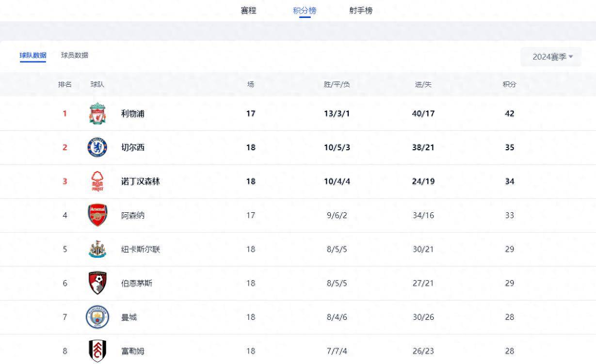Click the Liverpool team crest icon
The height and width of the screenshot is (364, 596).
click(97, 113)
